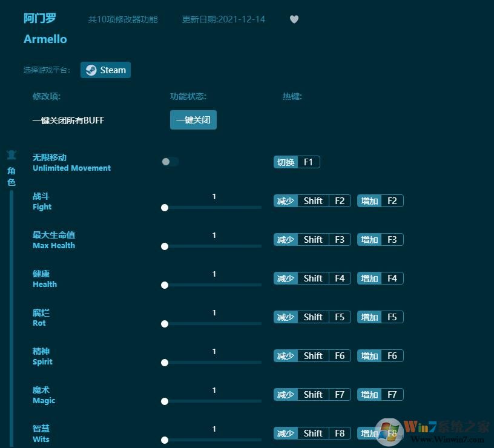Click the 一键关闭 close all BUFF button
Image resolution: width=494 pixels, height=448 pixels.
click(x=193, y=120)
